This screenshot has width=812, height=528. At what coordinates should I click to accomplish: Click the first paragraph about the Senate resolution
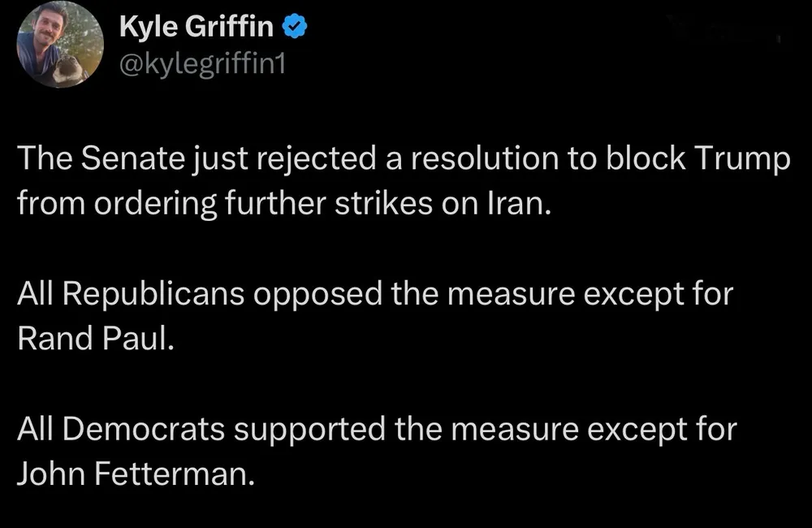(x=404, y=179)
